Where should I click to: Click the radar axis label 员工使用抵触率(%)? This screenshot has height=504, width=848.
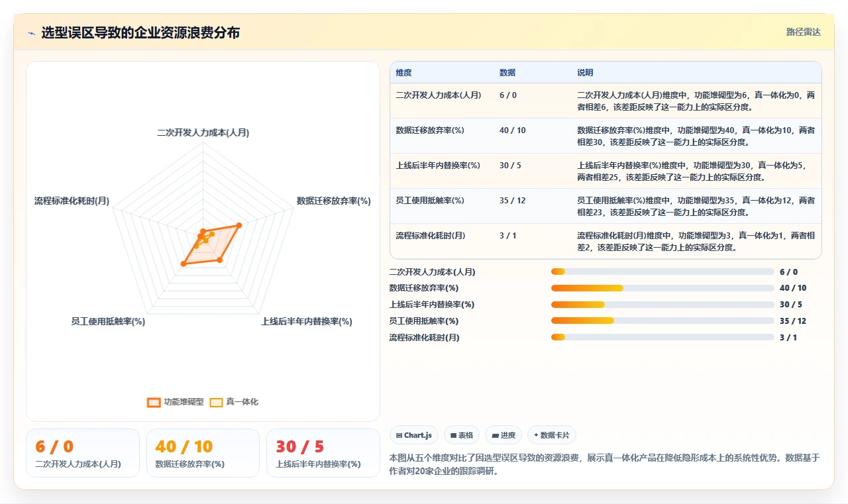[x=108, y=321]
